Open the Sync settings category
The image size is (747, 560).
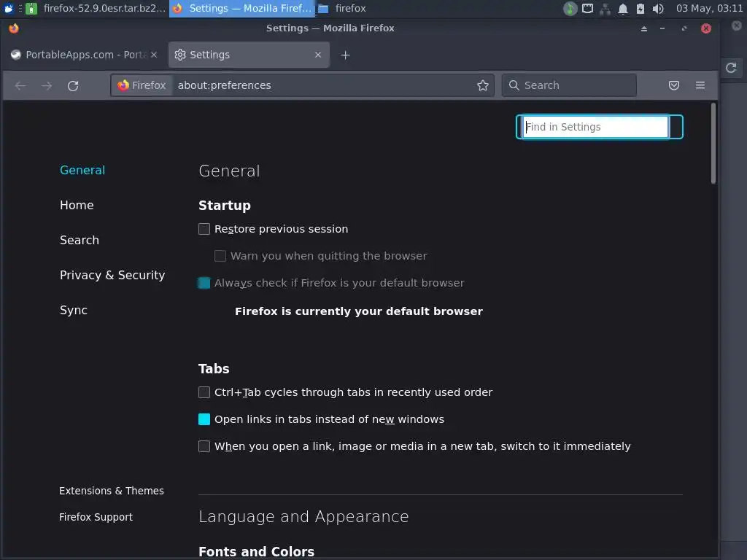(x=74, y=311)
